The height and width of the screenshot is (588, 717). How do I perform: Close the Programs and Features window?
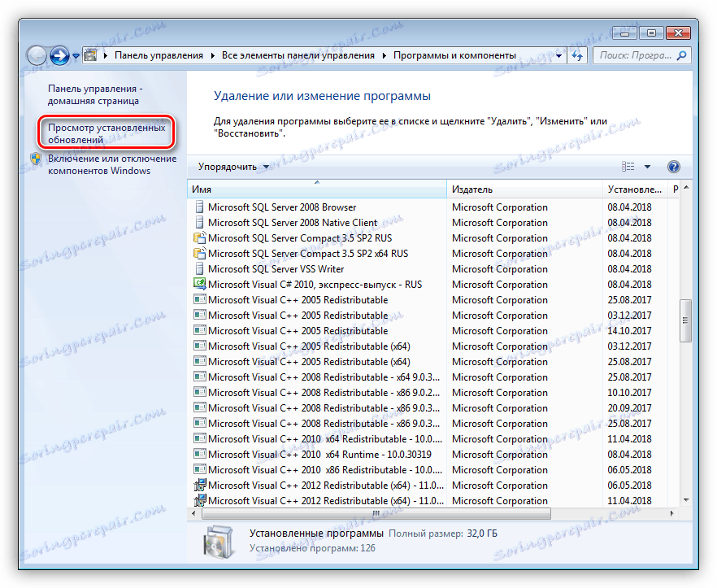pyautogui.click(x=678, y=33)
